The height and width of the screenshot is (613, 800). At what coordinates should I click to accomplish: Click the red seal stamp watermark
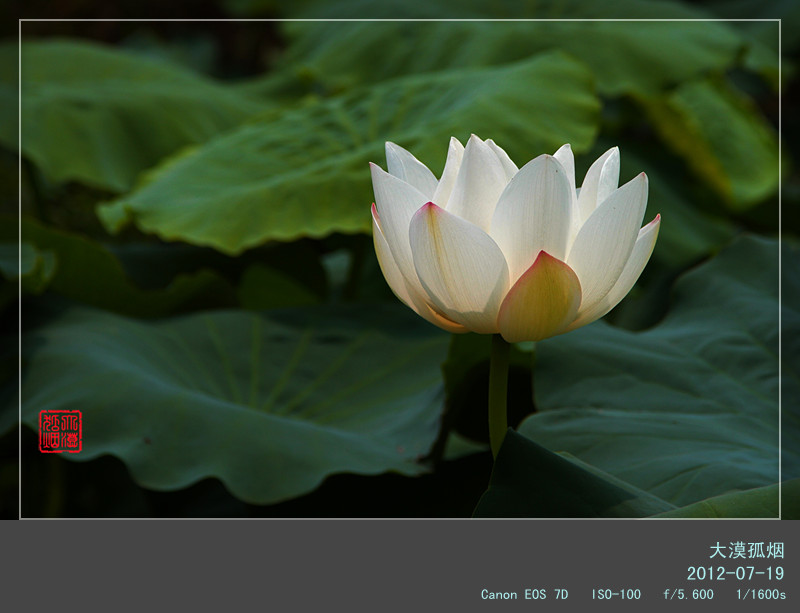click(x=60, y=431)
